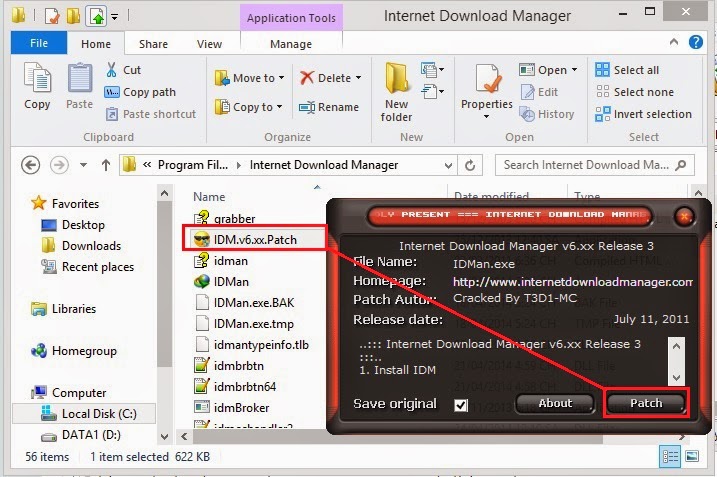Click the search magnifier icon
Image resolution: width=717 pixels, height=477 pixels.
(681, 165)
